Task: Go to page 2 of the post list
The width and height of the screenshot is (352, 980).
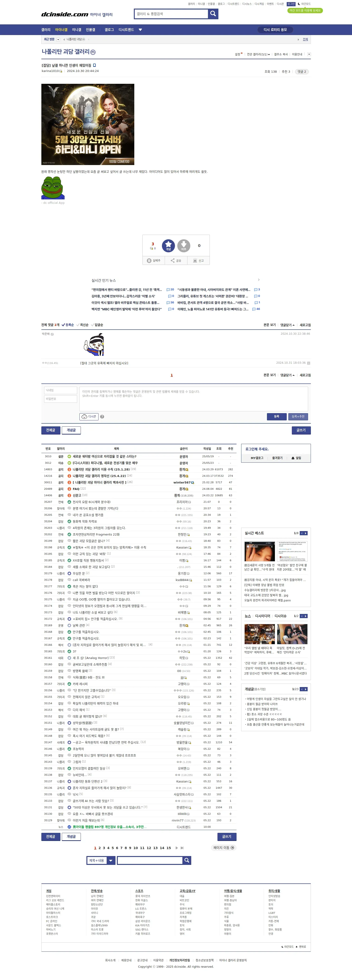Action: coord(99,848)
